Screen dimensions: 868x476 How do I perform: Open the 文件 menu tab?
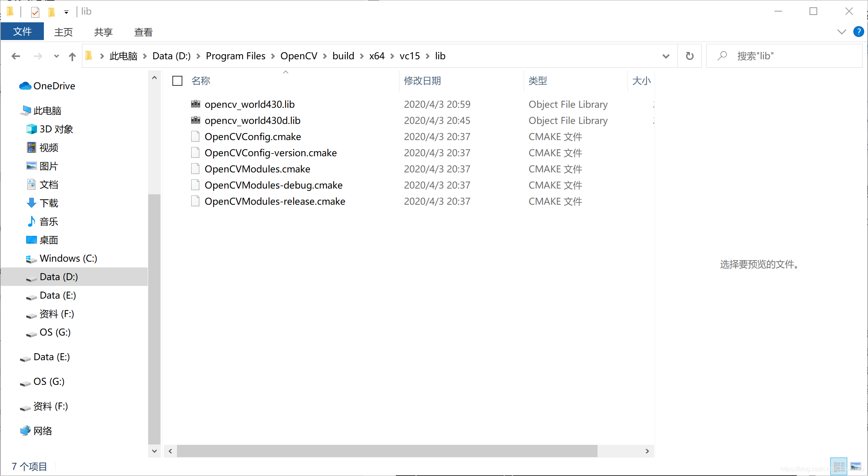(22, 32)
